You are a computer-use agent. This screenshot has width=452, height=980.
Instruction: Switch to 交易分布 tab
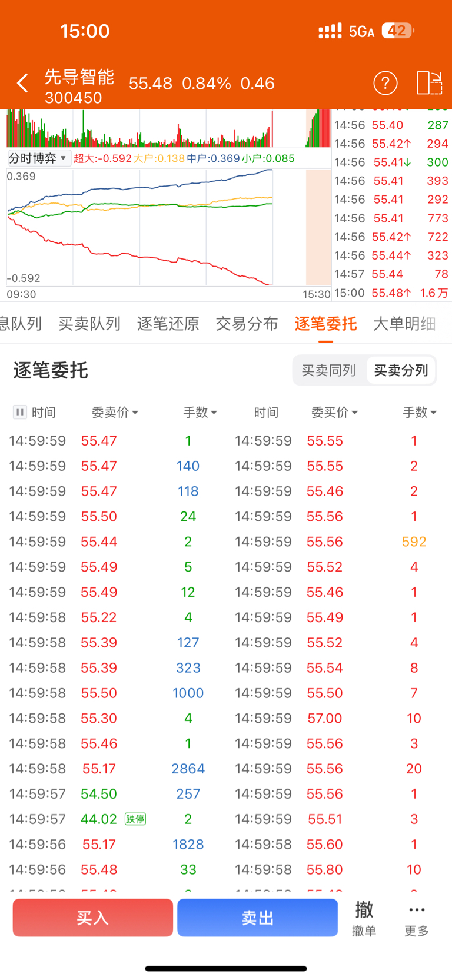click(247, 324)
